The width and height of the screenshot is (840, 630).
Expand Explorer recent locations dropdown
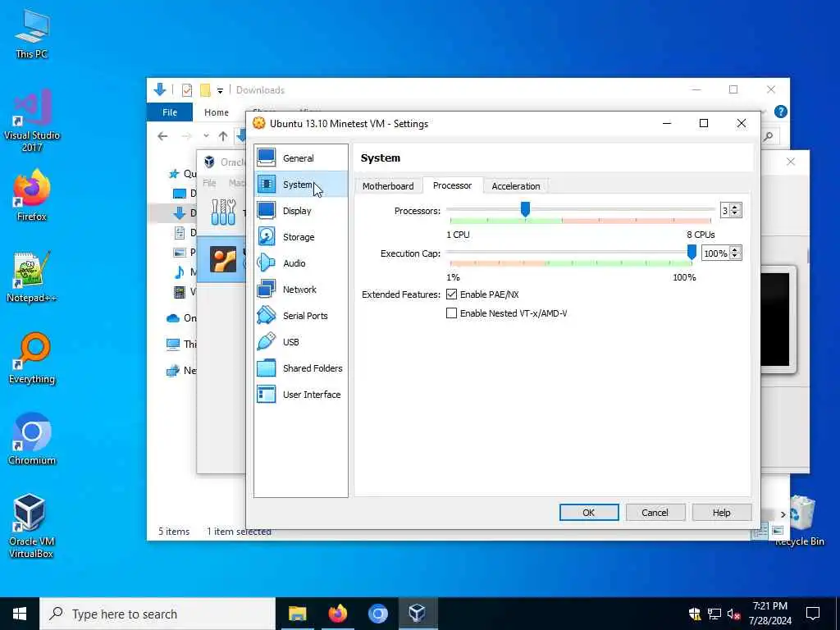(x=206, y=136)
